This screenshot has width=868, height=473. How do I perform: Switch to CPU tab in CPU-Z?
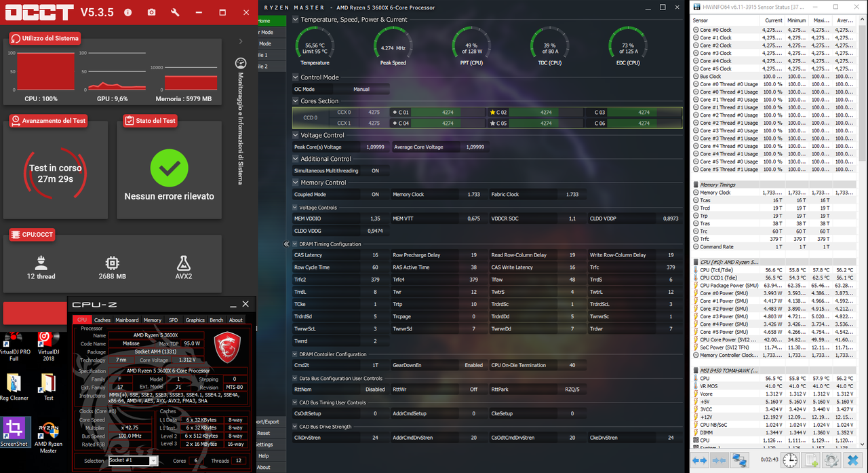click(82, 320)
